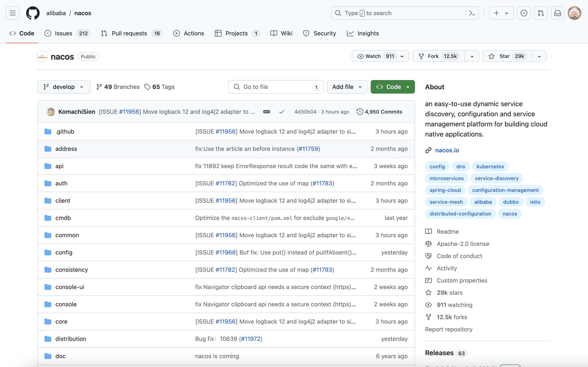Image resolution: width=588 pixels, height=367 pixels.
Task: Click the cmdb folder icon
Action: (x=48, y=218)
